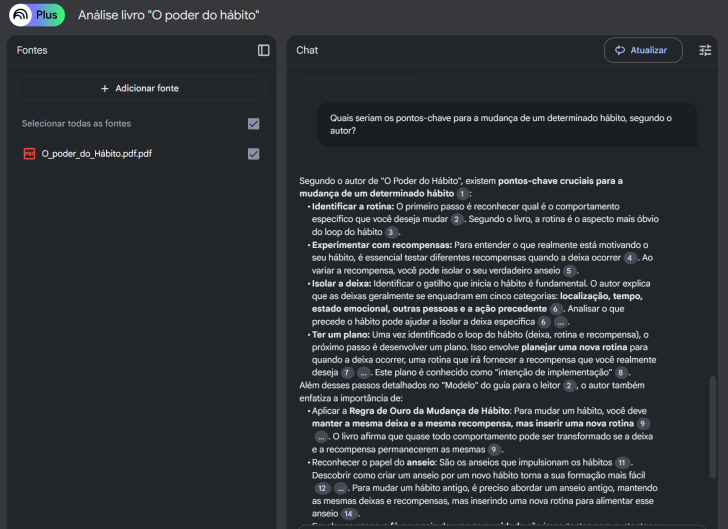Open citation 11 after impulsionam os hábitos

tap(622, 463)
